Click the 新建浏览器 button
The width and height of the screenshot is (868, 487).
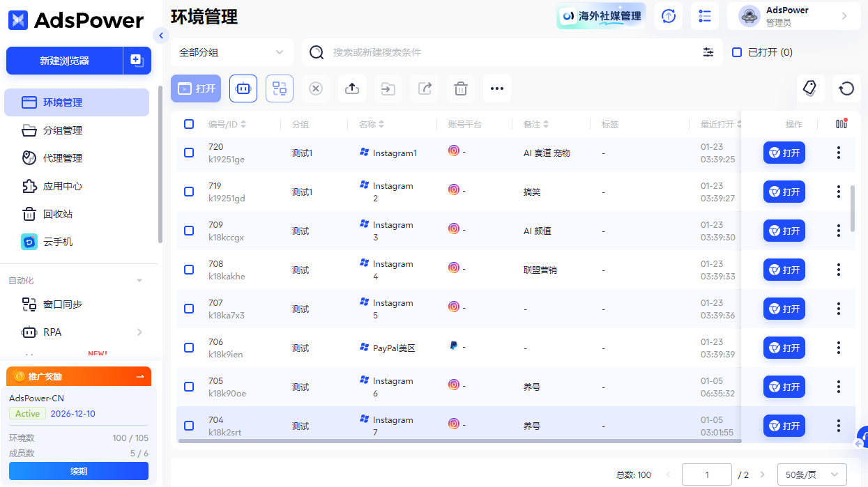[x=65, y=61]
